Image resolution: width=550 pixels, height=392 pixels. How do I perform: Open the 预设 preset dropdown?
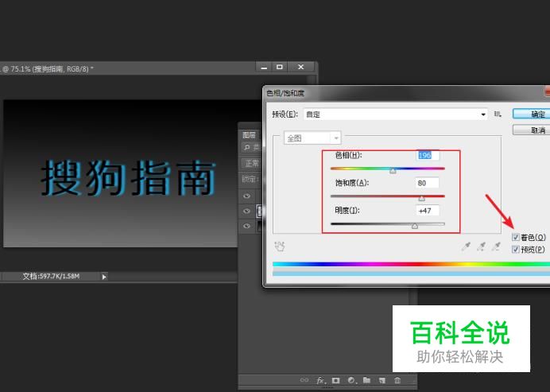(x=395, y=114)
